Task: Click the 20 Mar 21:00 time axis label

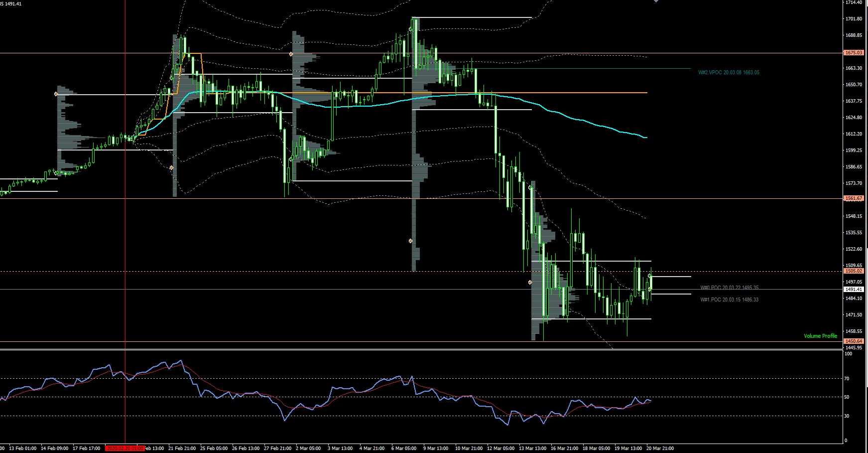Action: (660, 448)
